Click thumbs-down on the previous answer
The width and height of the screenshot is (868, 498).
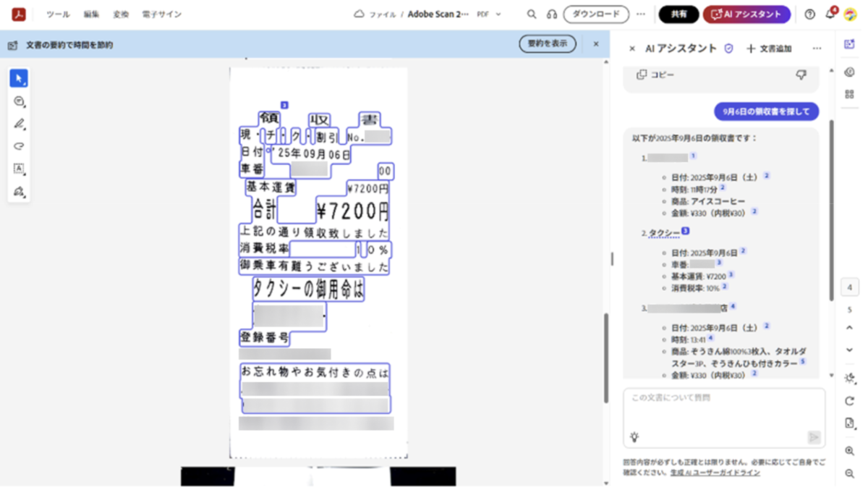pos(801,75)
